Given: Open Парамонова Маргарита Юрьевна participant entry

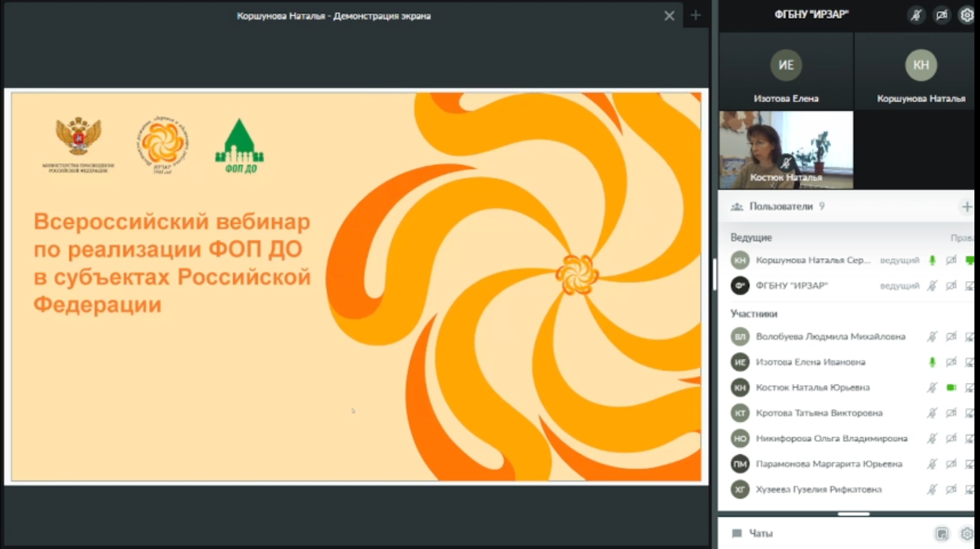Looking at the screenshot, I should pos(829,464).
